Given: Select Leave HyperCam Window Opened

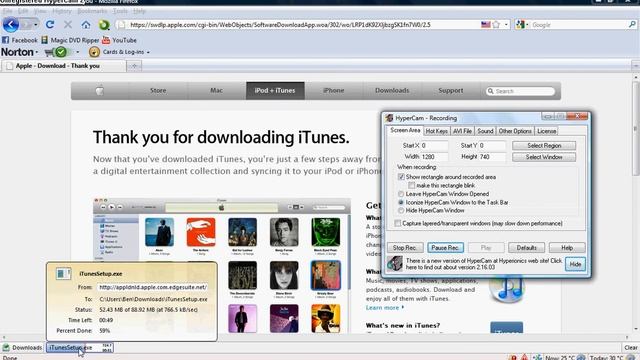Looking at the screenshot, I should (x=401, y=194).
